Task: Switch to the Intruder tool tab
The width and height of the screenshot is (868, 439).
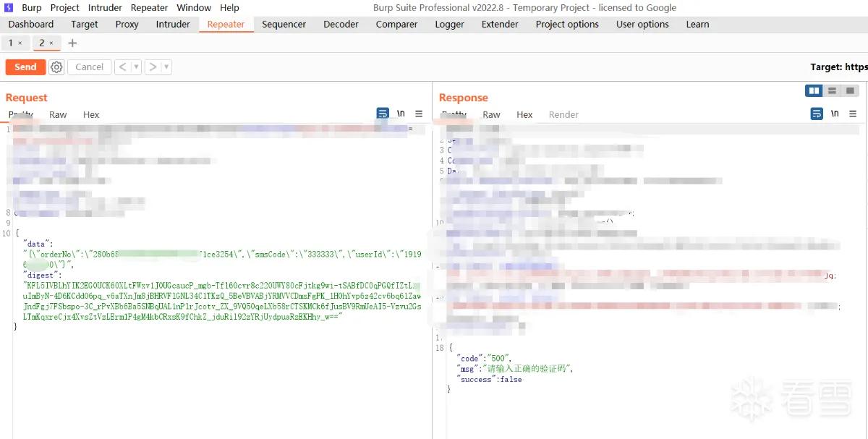Action: pyautogui.click(x=173, y=25)
